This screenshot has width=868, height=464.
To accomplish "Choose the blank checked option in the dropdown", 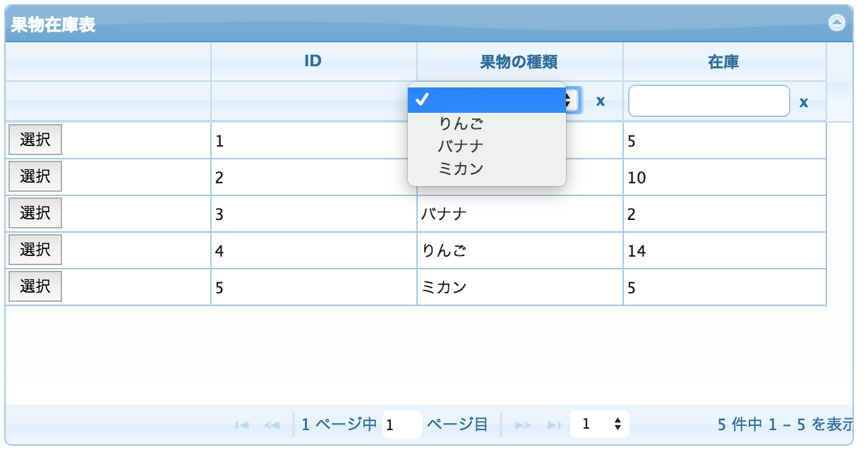I will 487,100.
